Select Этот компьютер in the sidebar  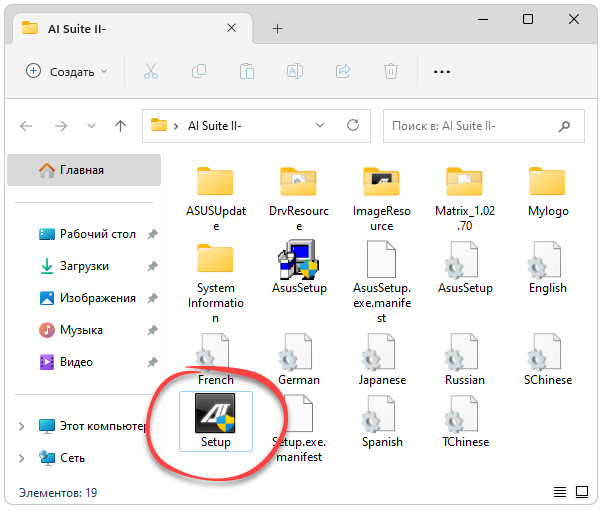tap(92, 426)
